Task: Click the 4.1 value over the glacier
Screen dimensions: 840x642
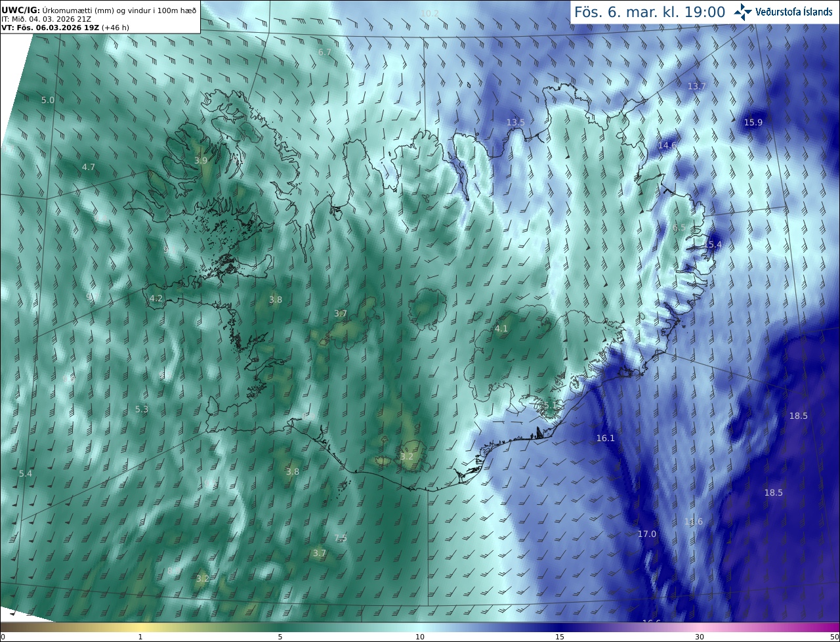Action: pos(501,329)
